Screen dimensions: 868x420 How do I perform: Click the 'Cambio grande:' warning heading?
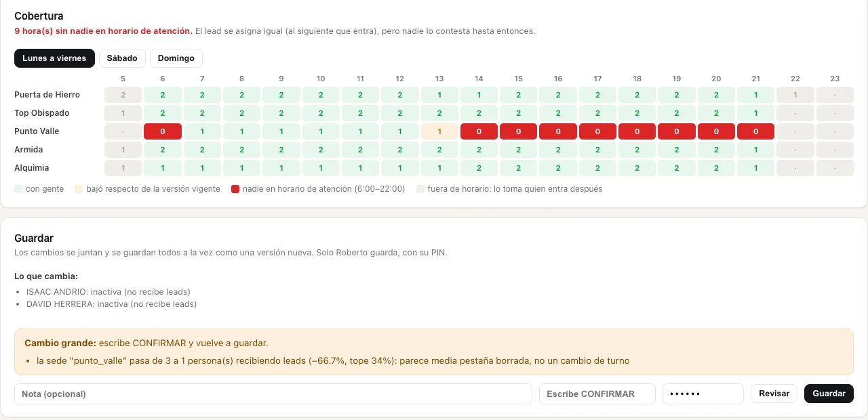click(x=60, y=343)
